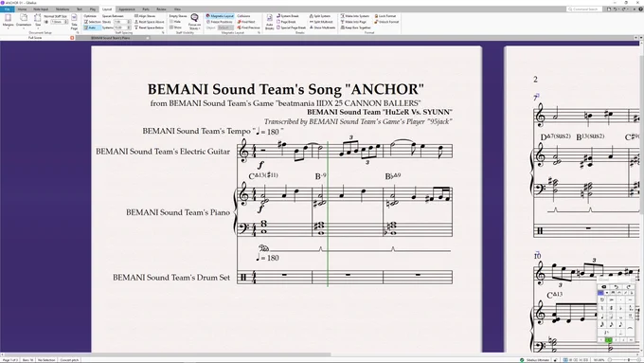Switch to the Appearance ribbon tab
The image size is (644, 363).
pos(127,9)
